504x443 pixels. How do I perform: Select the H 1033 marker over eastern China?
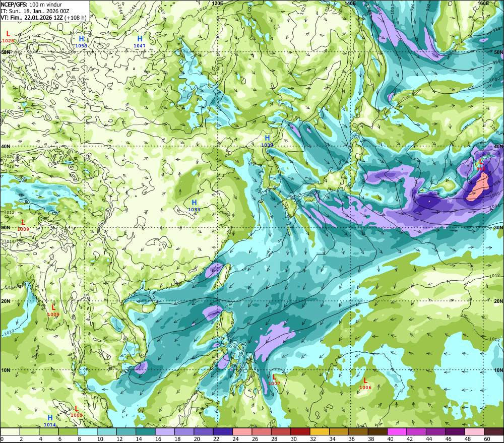[194, 206]
